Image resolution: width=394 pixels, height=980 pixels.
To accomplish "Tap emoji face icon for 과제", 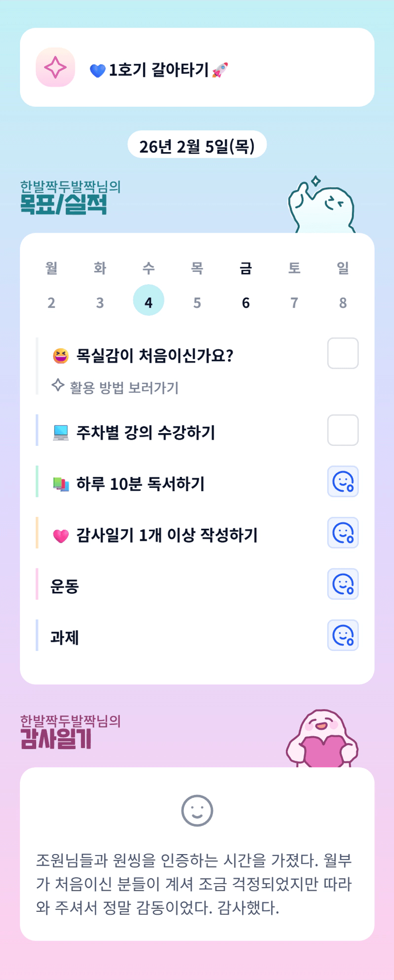I will click(x=343, y=635).
